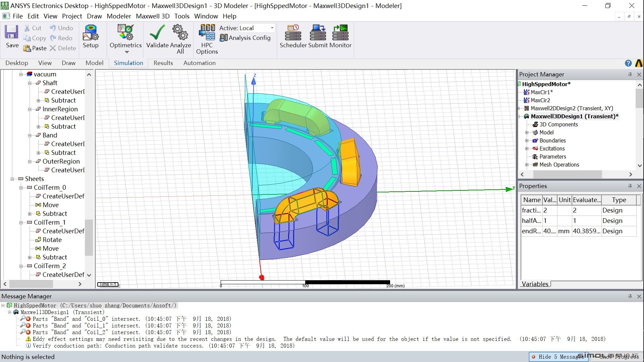Screen dimensions: 644x362
Task: Open the File menu
Action: click(x=17, y=16)
